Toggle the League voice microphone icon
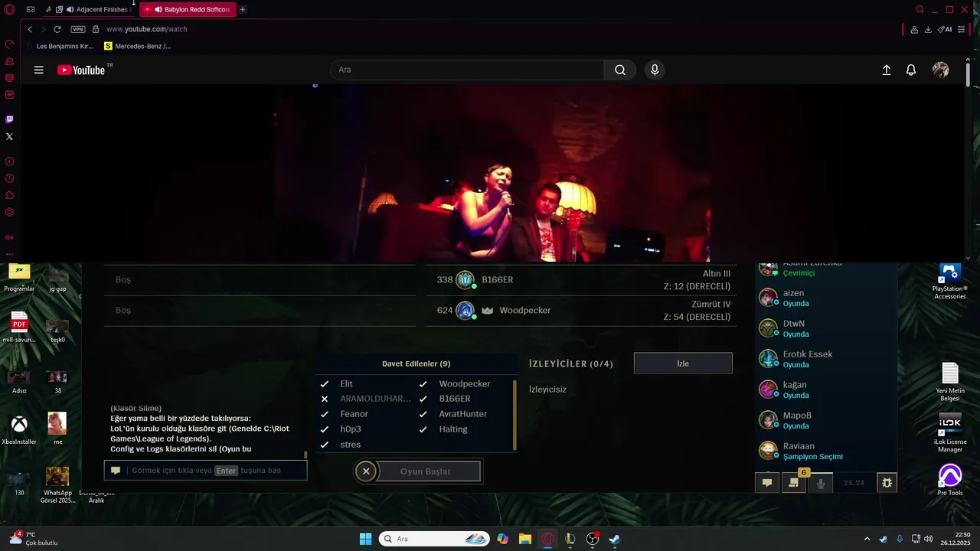Screen dimensions: 980x551 (821, 483)
